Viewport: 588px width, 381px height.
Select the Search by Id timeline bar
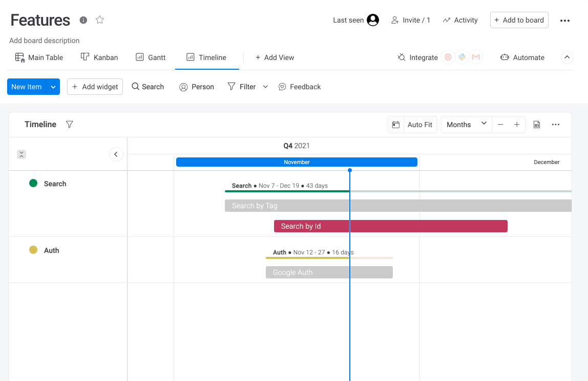(x=390, y=226)
